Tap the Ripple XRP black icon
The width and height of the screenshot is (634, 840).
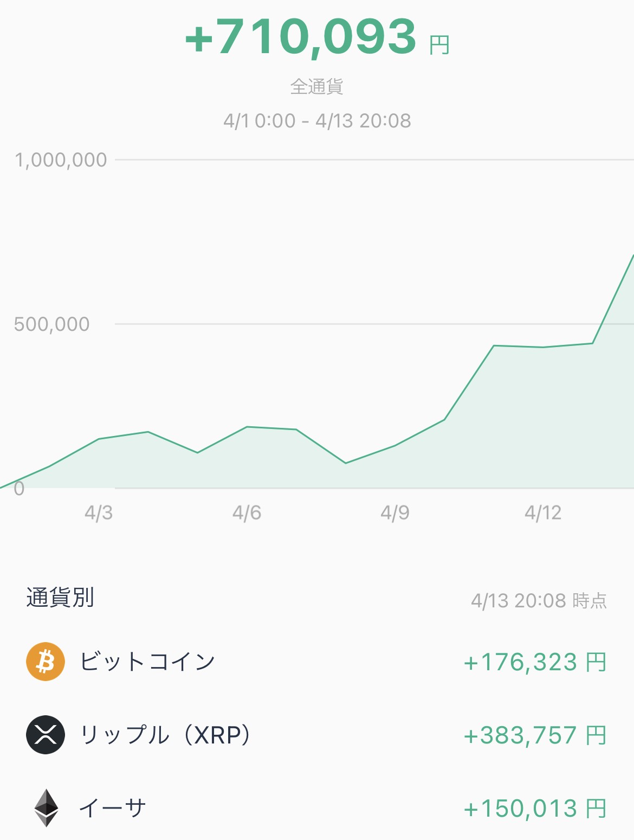coord(46,735)
